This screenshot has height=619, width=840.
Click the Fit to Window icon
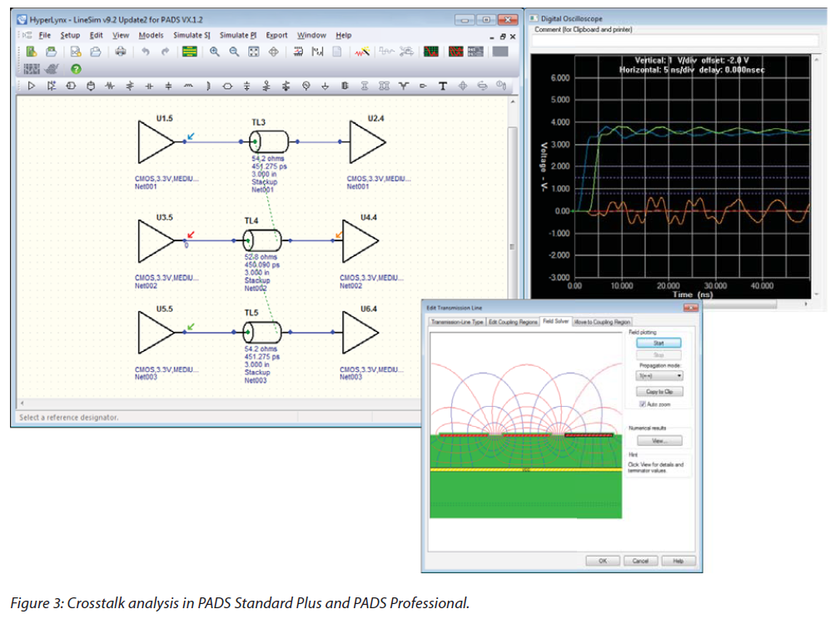click(253, 52)
